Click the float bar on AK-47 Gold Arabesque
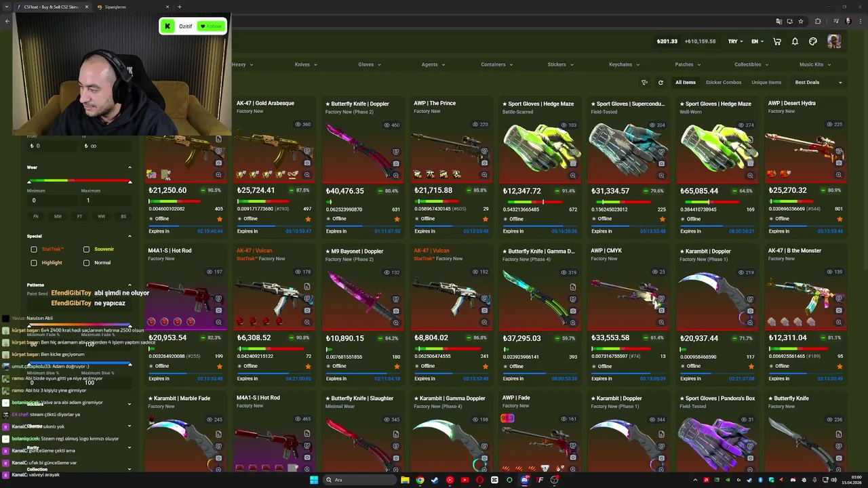The image size is (868, 488). tap(264, 202)
